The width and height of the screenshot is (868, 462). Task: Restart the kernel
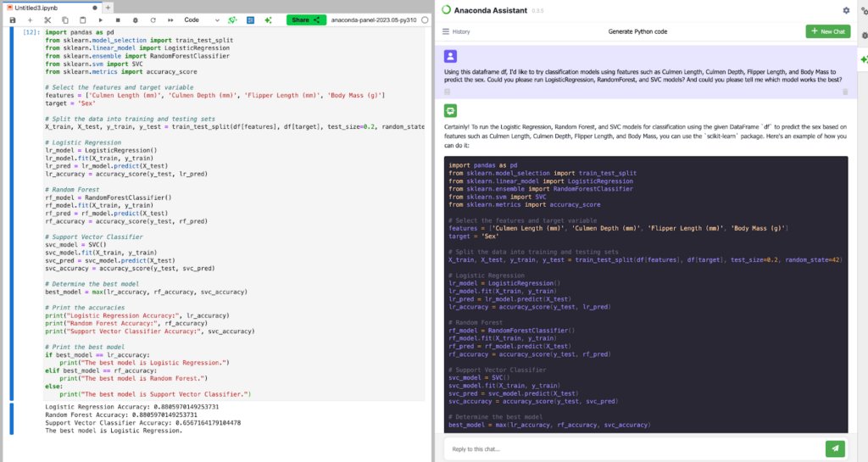click(x=153, y=20)
